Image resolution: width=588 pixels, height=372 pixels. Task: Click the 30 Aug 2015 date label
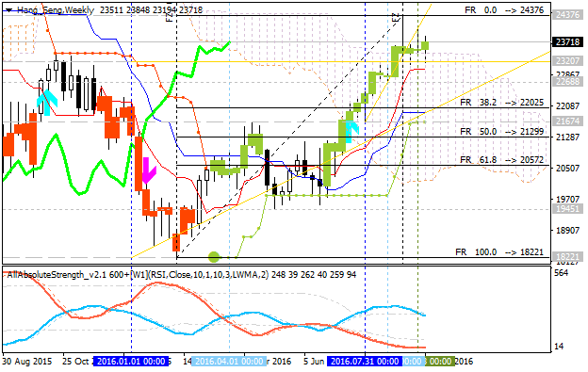click(27, 362)
